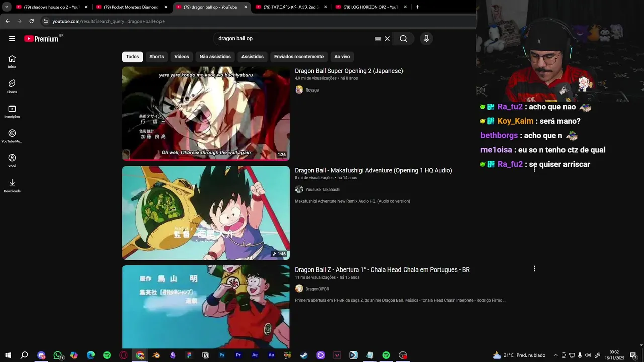Open more actions for Chala Head Chala video
This screenshot has width=644, height=362.
[534, 269]
